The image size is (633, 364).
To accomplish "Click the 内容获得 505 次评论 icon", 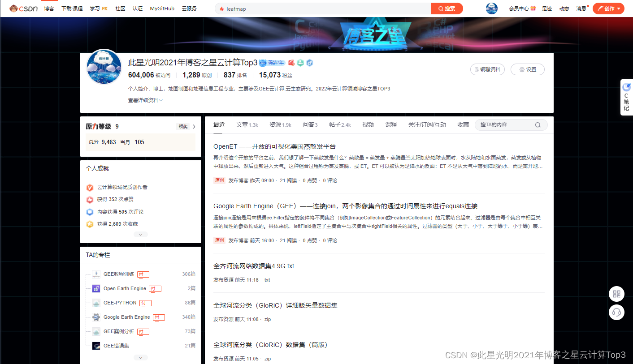I will click(90, 212).
